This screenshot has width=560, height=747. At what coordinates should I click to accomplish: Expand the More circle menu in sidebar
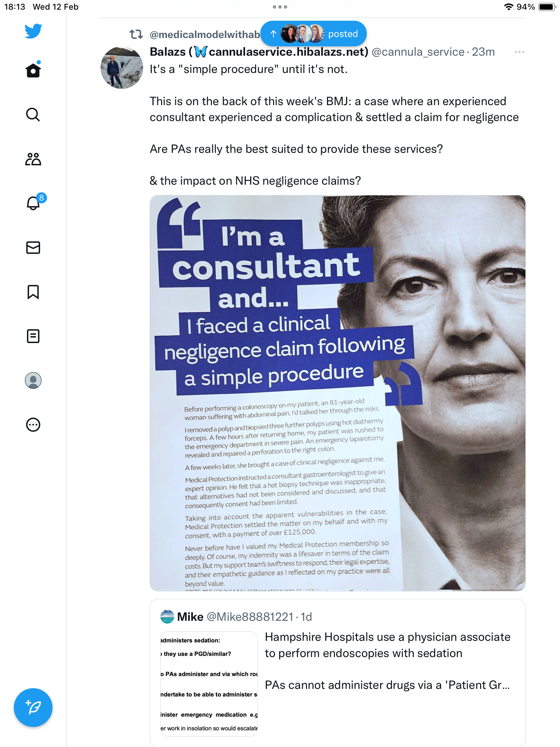point(33,425)
